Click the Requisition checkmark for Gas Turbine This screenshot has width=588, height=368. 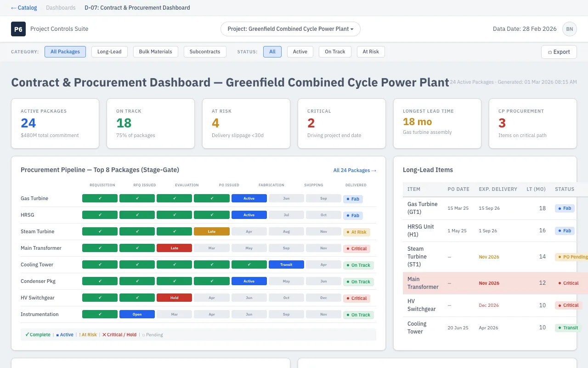tap(100, 198)
